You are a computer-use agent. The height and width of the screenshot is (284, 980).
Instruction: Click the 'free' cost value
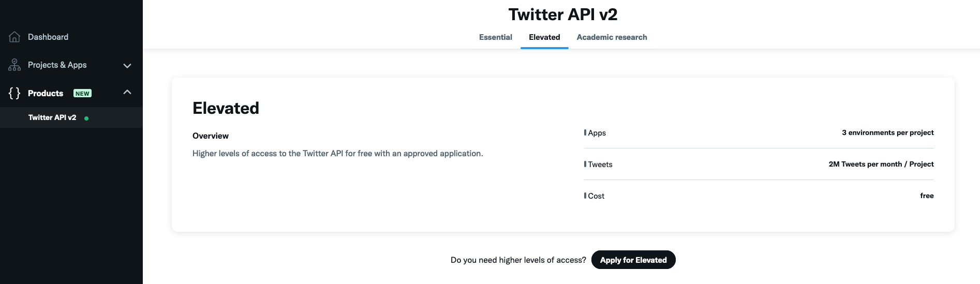[x=927, y=196]
